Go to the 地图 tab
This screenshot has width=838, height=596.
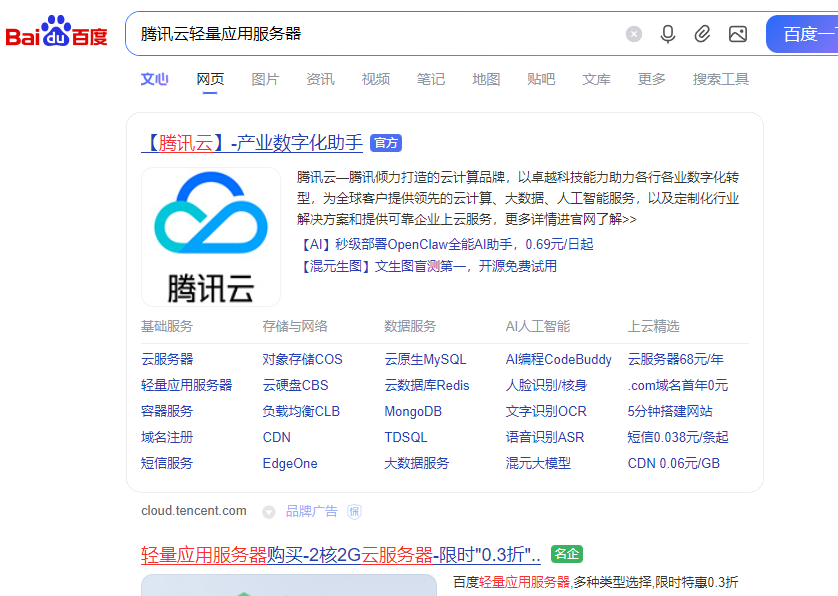point(486,79)
